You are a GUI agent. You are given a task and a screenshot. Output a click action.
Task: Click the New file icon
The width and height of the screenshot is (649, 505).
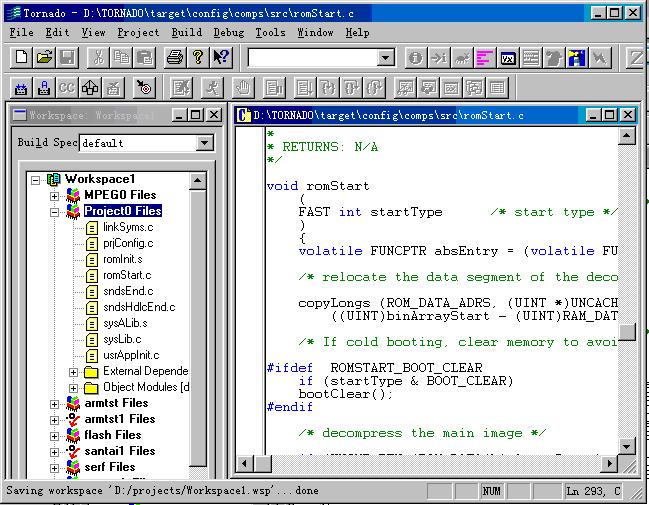click(22, 58)
